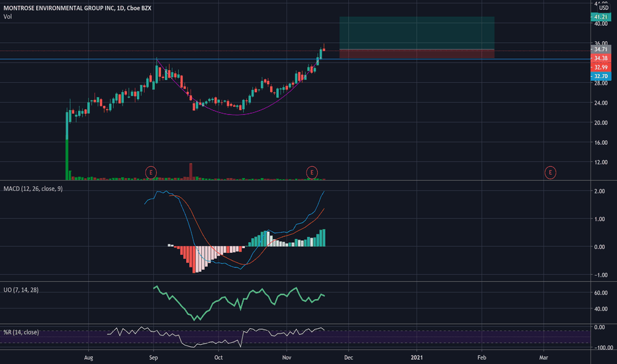Click the Vol indicator label

tap(7, 17)
